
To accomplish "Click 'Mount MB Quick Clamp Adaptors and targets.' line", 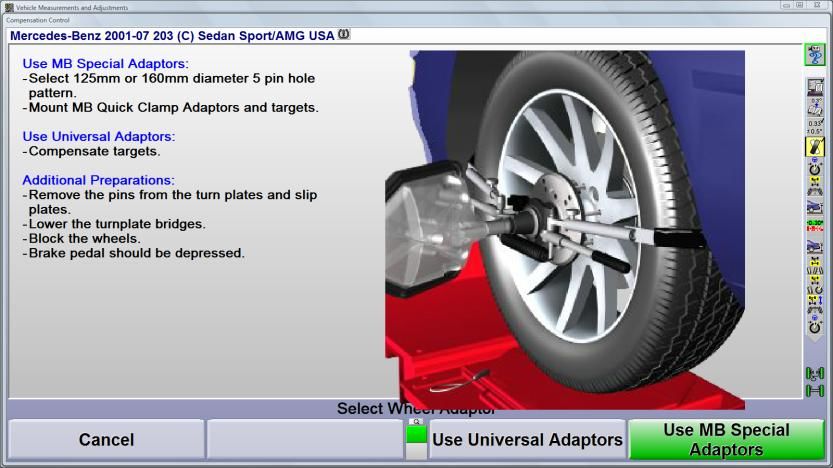I will pos(171,107).
